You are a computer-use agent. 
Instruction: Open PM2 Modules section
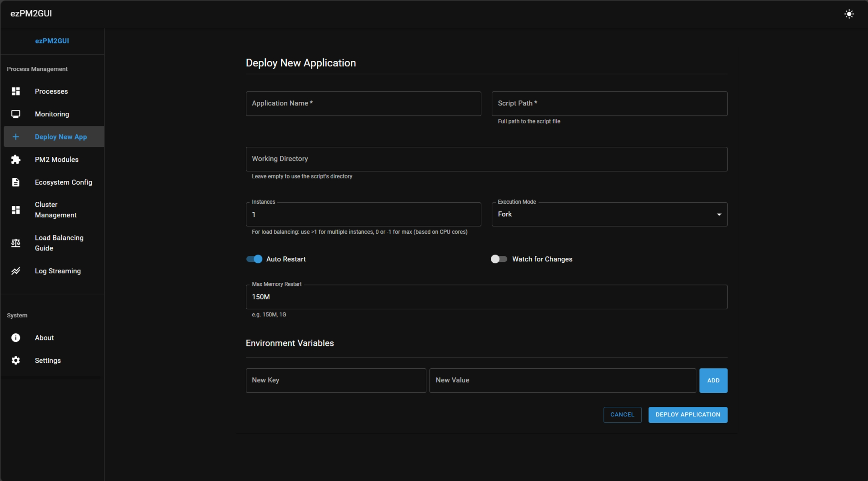click(x=54, y=160)
